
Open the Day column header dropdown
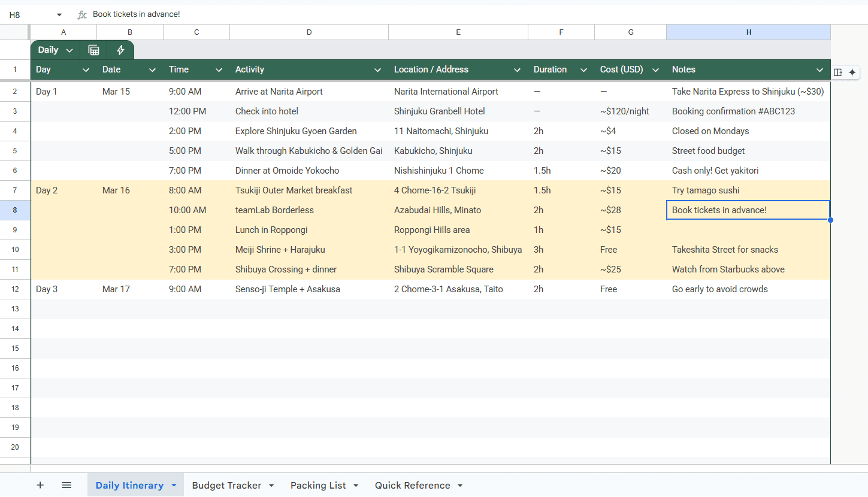point(86,70)
